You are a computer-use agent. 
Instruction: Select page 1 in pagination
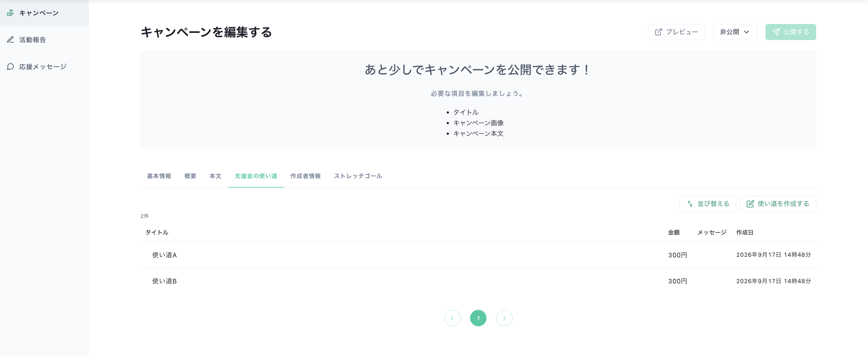[x=478, y=318]
